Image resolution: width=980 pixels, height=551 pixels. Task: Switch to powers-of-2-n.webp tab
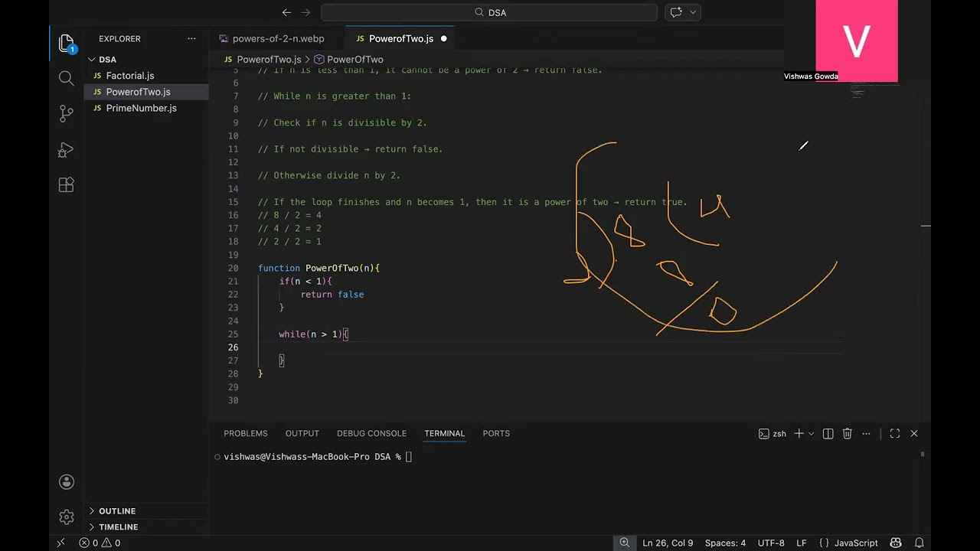click(278, 38)
